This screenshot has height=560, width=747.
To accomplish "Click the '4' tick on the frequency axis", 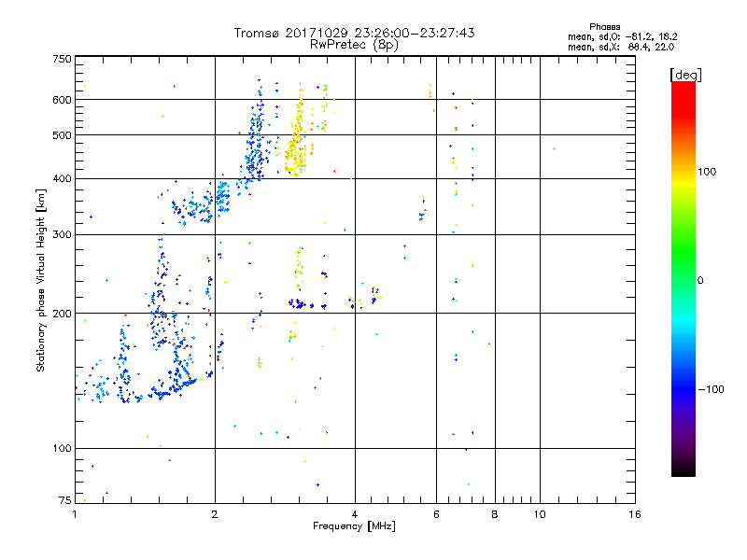I will click(x=355, y=513).
